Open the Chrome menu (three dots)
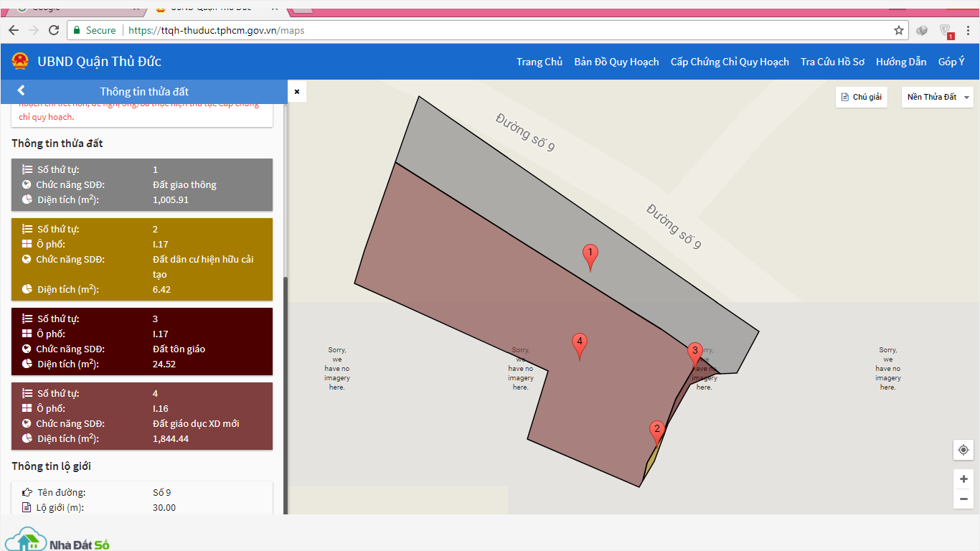The width and height of the screenshot is (980, 551). point(969,30)
